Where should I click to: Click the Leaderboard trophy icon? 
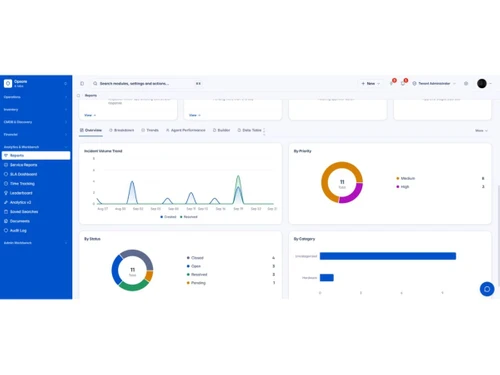tap(6, 193)
